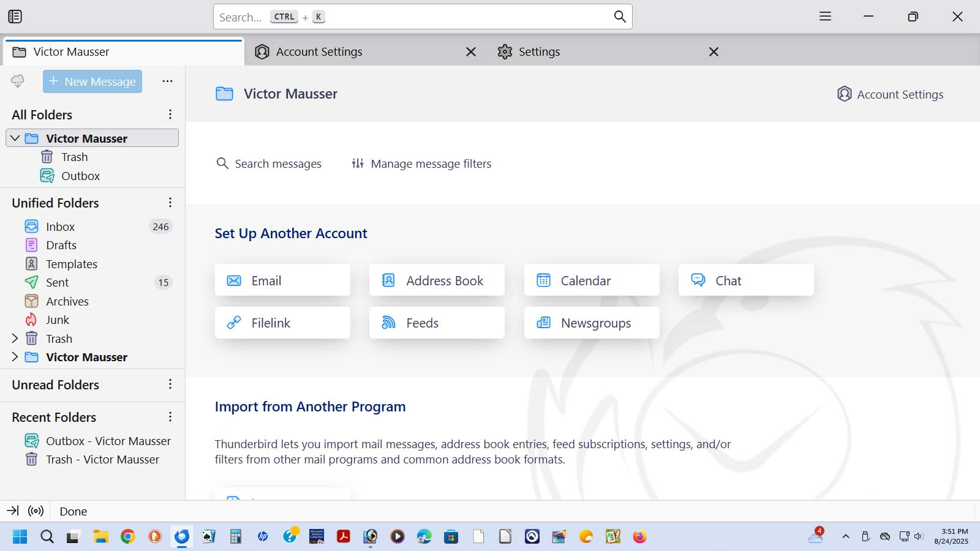Open the taskbar clock showing 3:51 PM

point(951,536)
